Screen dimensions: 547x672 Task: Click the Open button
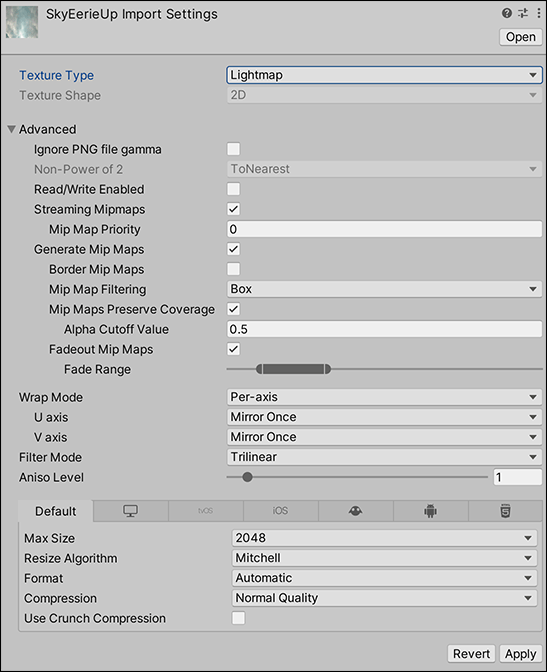pyautogui.click(x=521, y=37)
